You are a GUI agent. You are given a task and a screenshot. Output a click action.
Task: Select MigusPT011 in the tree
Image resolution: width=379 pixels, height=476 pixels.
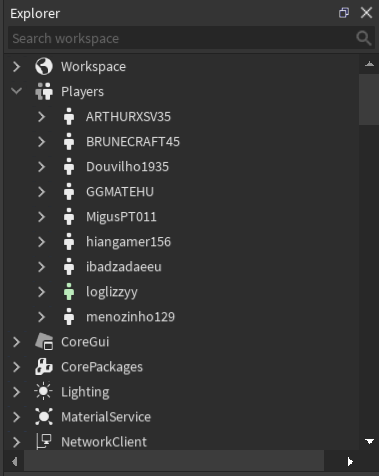(x=121, y=217)
